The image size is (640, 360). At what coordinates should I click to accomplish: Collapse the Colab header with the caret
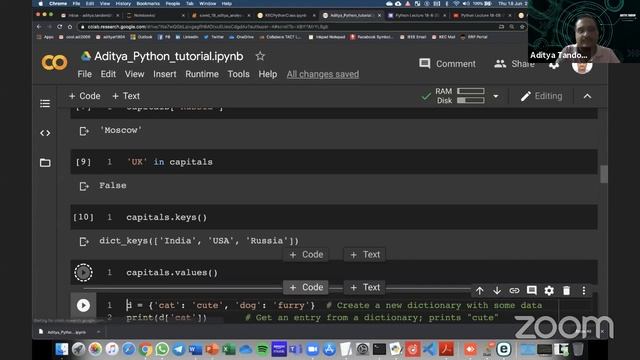click(x=587, y=96)
